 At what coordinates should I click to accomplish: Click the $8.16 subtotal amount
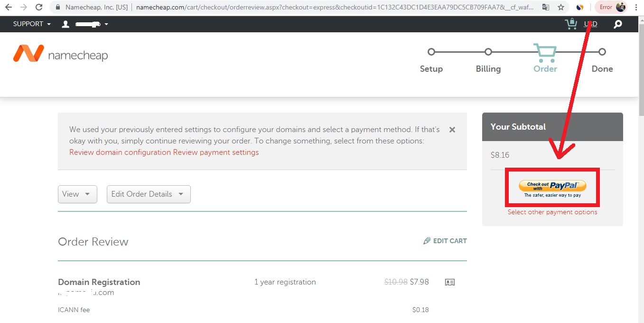click(500, 155)
